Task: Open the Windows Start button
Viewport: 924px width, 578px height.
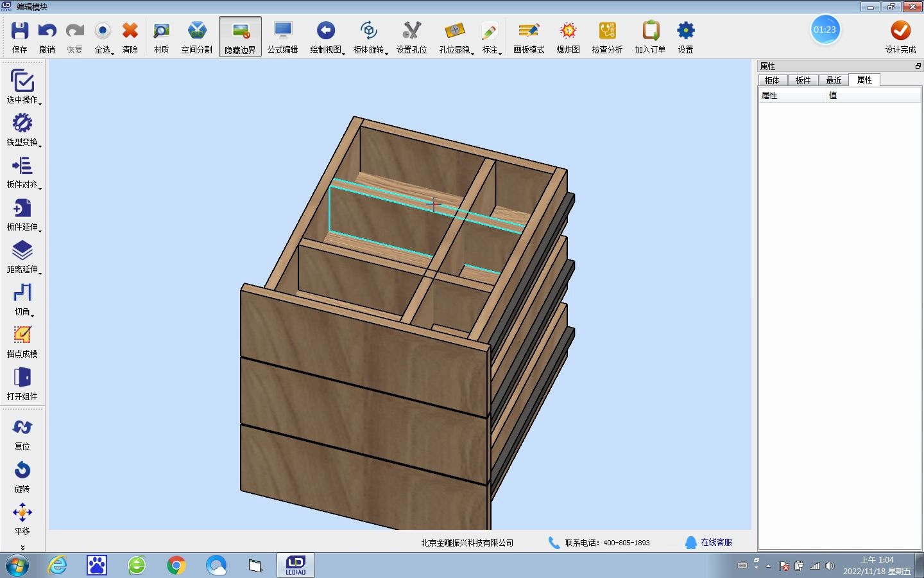Action: click(x=17, y=566)
